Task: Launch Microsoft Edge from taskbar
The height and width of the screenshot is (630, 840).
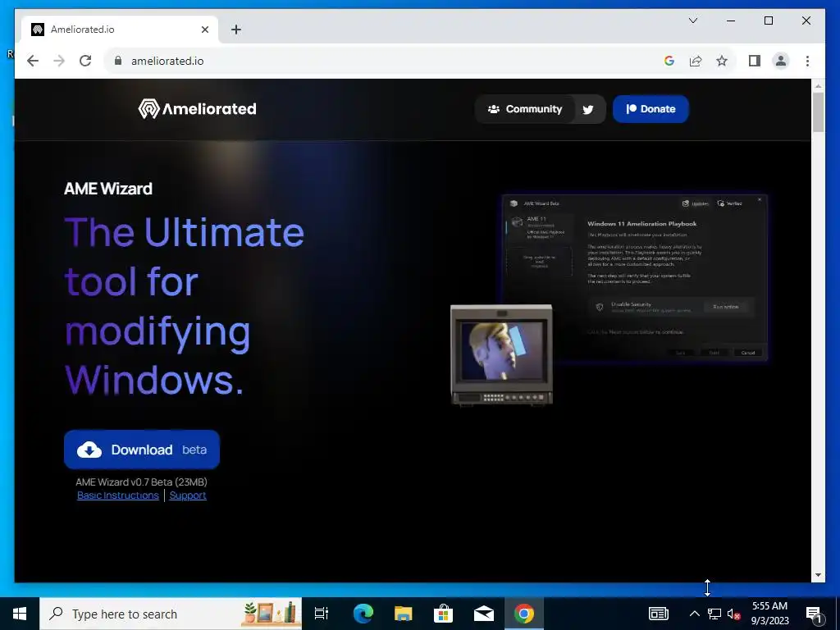Action: [x=363, y=614]
